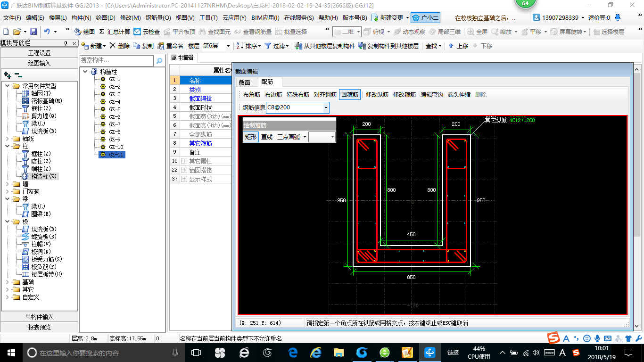Click 报表预览 panel button
The image size is (644, 362).
tap(40, 327)
